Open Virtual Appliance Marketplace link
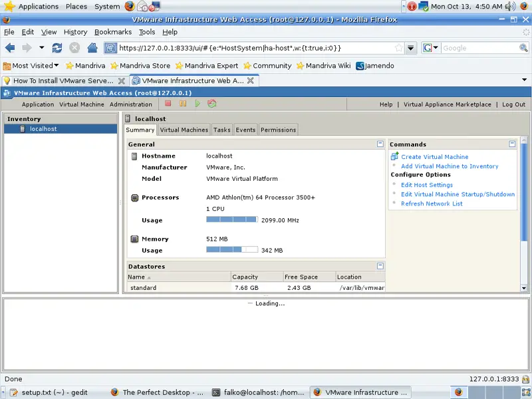The width and height of the screenshot is (532, 399). (447, 104)
